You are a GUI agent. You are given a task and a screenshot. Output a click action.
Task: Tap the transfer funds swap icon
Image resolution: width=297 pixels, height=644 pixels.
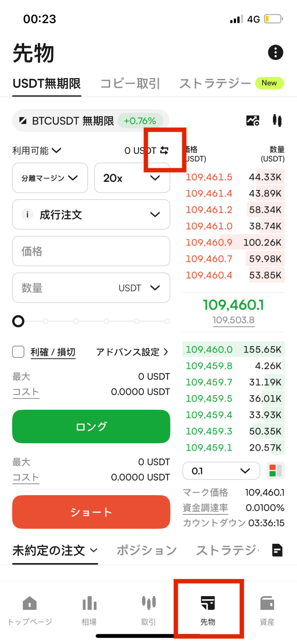[164, 151]
